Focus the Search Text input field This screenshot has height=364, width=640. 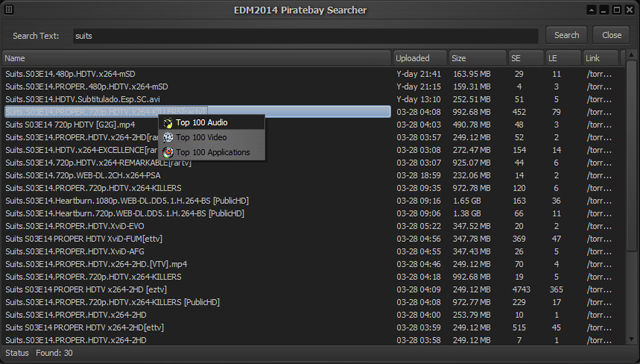(x=305, y=36)
